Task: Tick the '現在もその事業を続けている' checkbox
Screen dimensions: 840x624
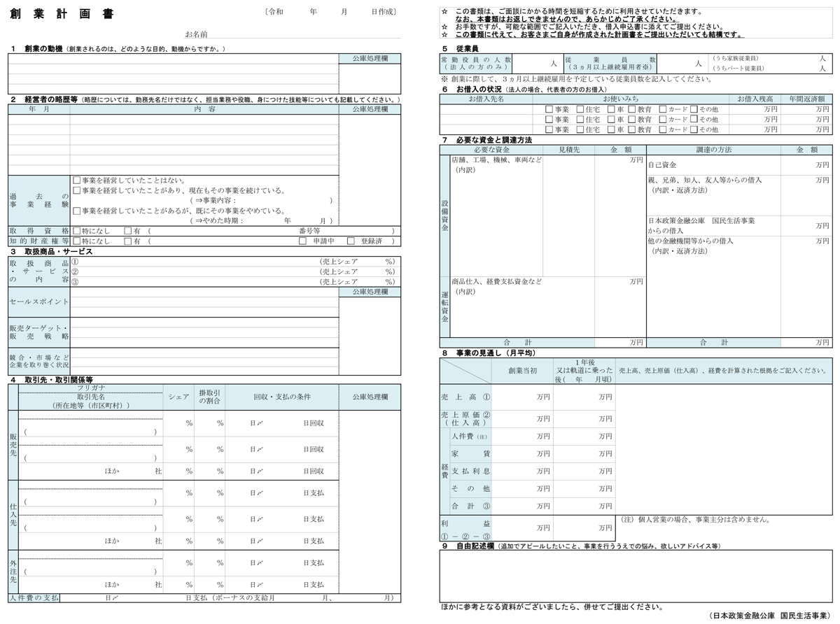Action: (x=76, y=190)
